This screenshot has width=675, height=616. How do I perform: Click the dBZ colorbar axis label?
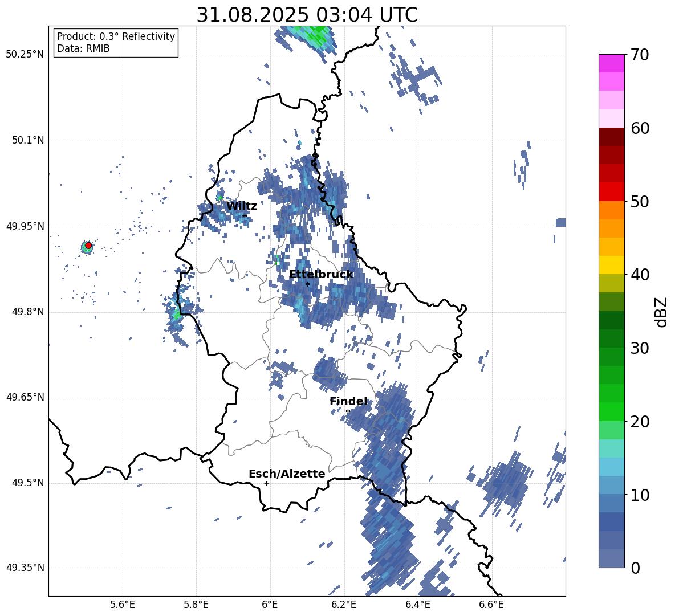(x=662, y=312)
